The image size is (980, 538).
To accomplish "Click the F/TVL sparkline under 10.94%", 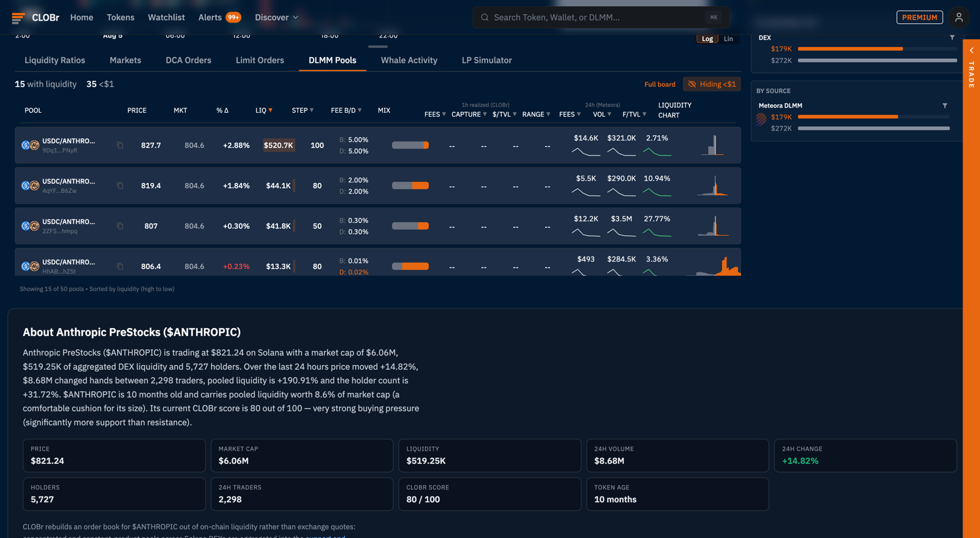I will tap(657, 192).
